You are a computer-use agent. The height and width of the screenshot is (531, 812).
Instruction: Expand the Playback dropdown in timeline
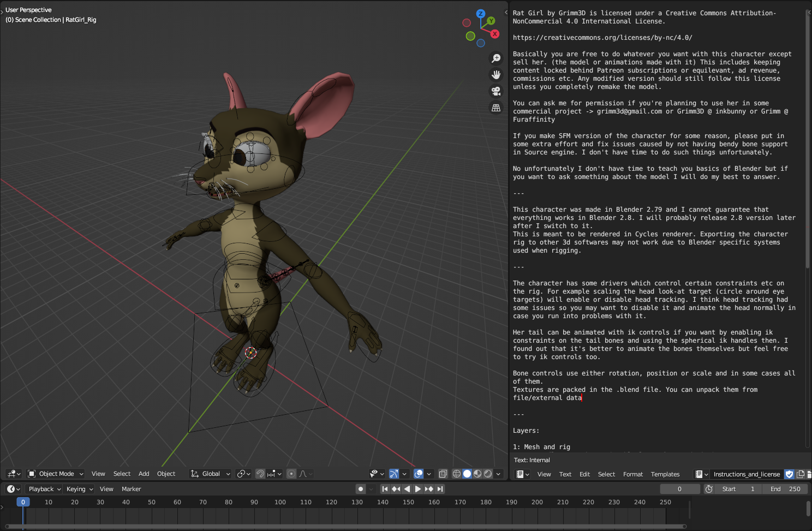point(45,489)
